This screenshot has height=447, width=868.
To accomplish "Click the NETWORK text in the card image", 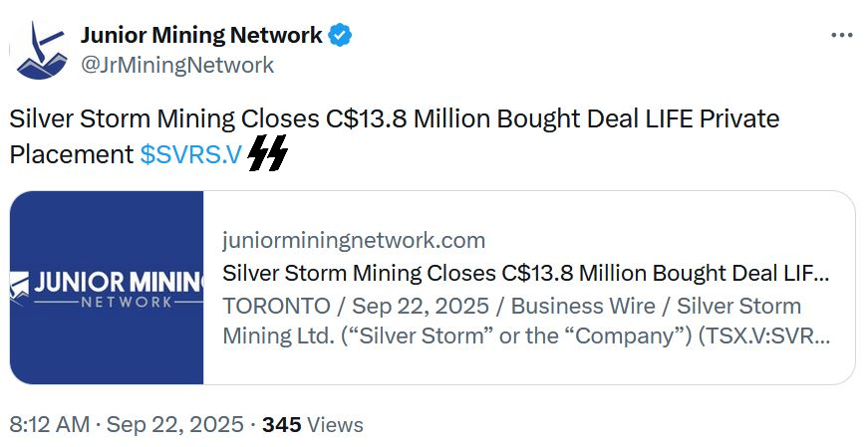I will pos(127,302).
